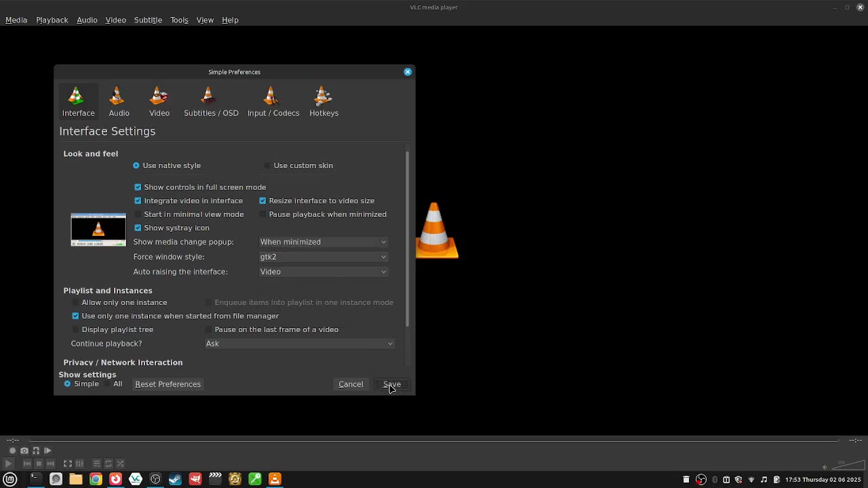The height and width of the screenshot is (488, 868).
Task: Open the Hotkeys preferences category
Action: [323, 102]
